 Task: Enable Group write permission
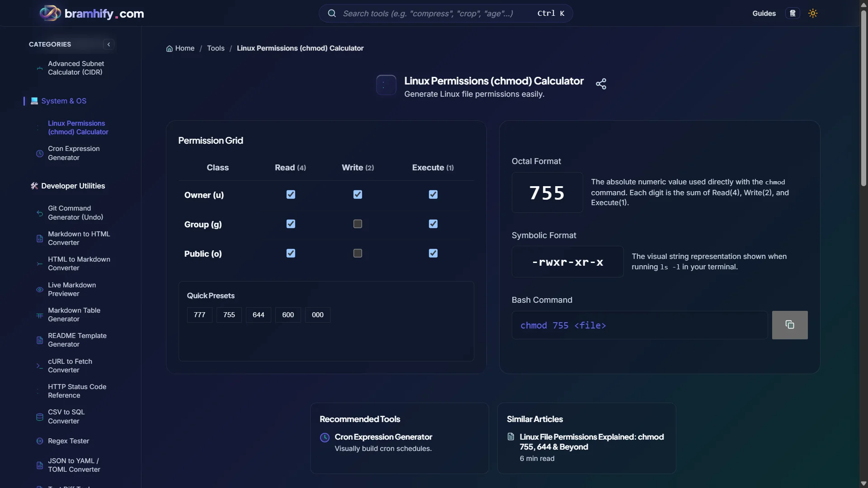[358, 224]
